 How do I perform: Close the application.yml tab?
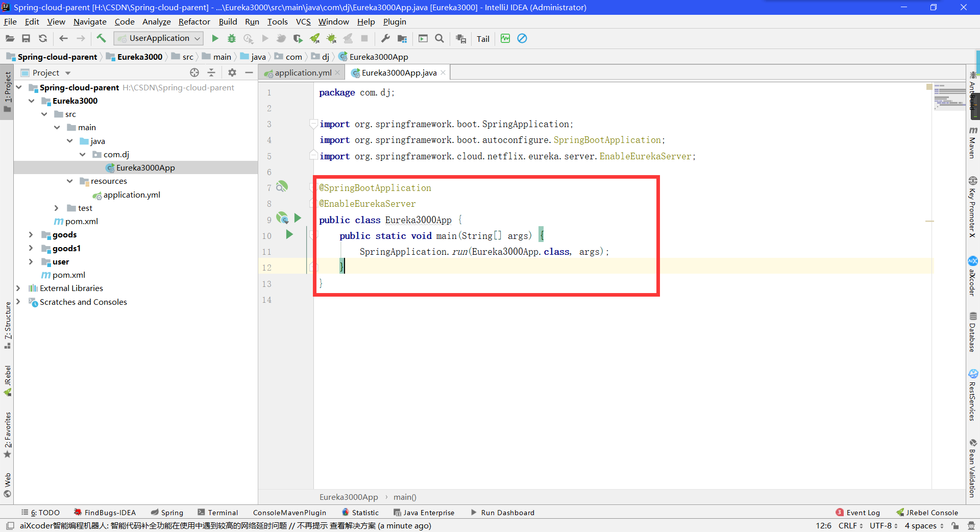point(337,72)
